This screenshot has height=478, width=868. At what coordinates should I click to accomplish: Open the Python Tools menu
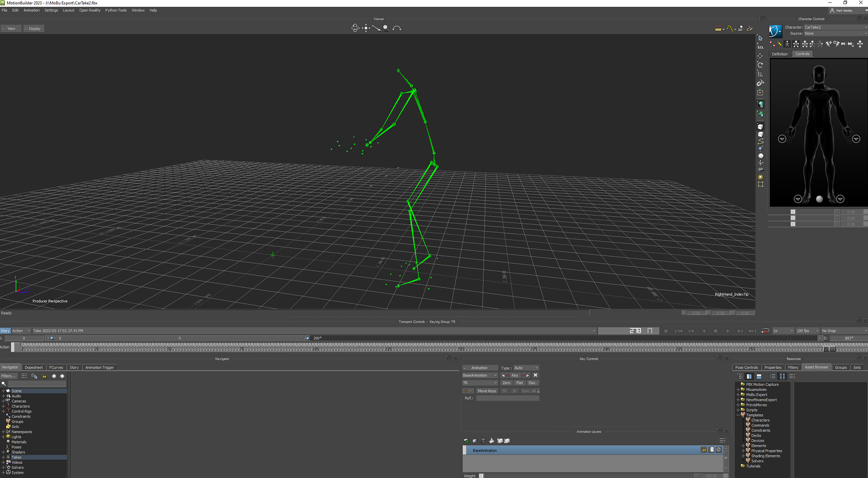116,10
